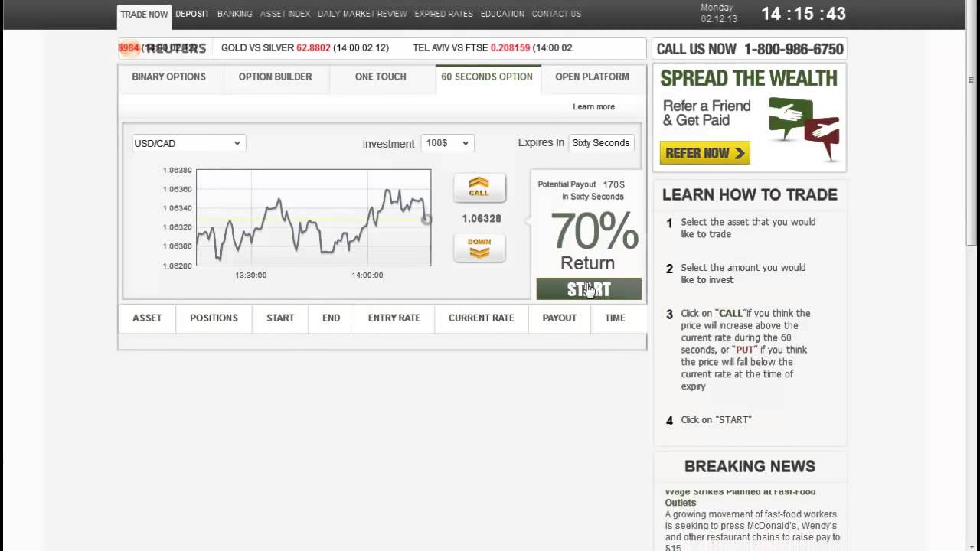
Task: Click the GOLD VS SILVER ticker item
Action: (x=305, y=47)
